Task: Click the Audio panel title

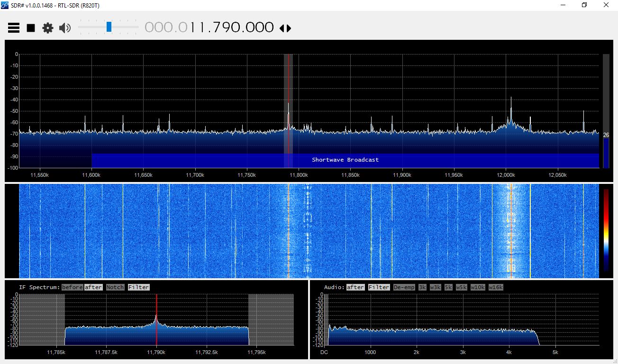Action: 334,287
